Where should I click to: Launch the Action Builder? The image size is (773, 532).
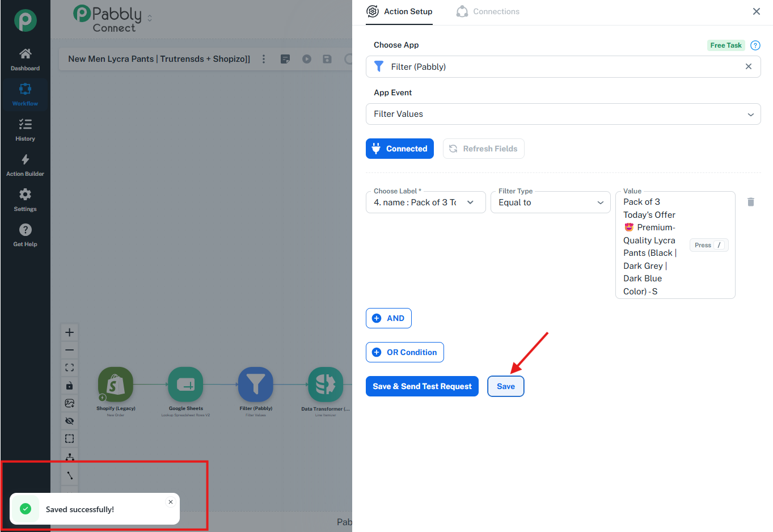tap(25, 165)
